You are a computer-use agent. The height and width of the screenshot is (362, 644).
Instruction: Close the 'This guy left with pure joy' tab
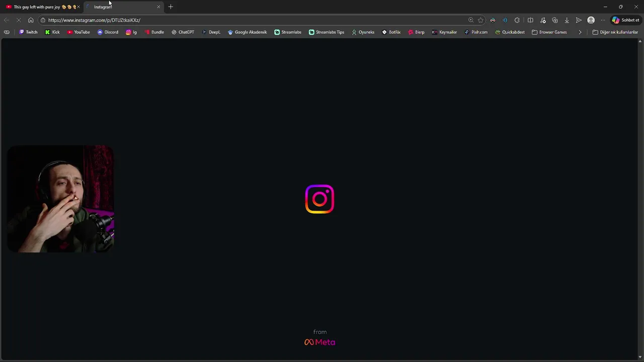tap(78, 7)
